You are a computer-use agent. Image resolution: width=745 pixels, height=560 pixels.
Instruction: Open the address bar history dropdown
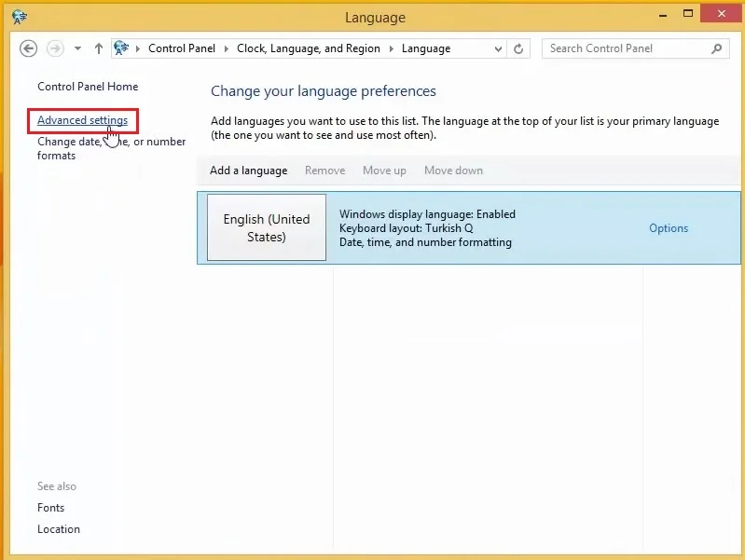(498, 48)
